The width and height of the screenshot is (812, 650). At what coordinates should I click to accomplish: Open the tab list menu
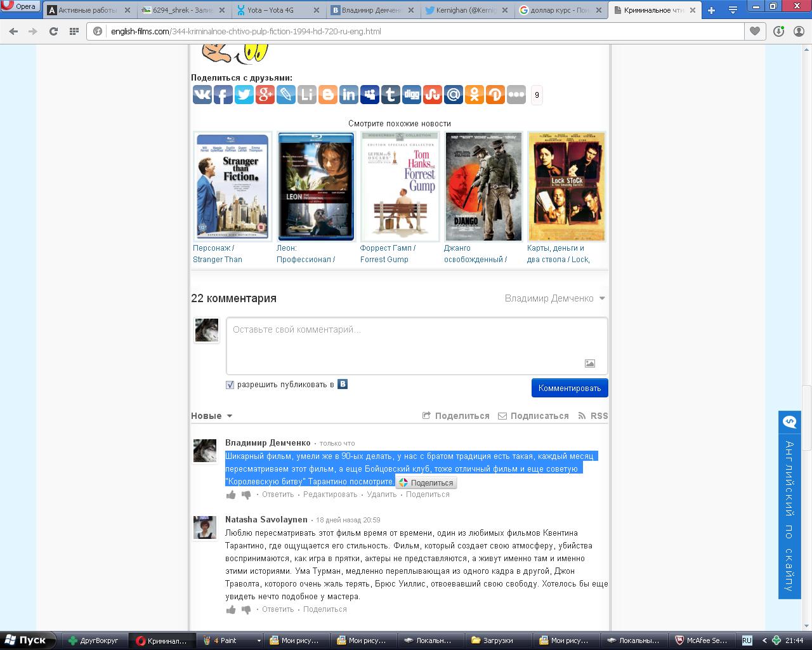click(733, 10)
